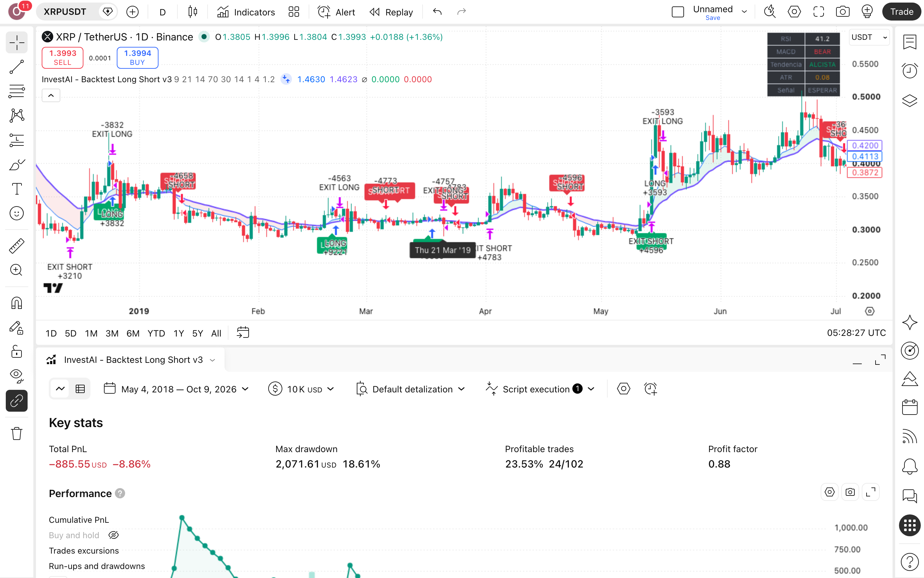The height and width of the screenshot is (578, 924).
Task: Click the 0.4200 price scale label
Action: click(x=865, y=145)
